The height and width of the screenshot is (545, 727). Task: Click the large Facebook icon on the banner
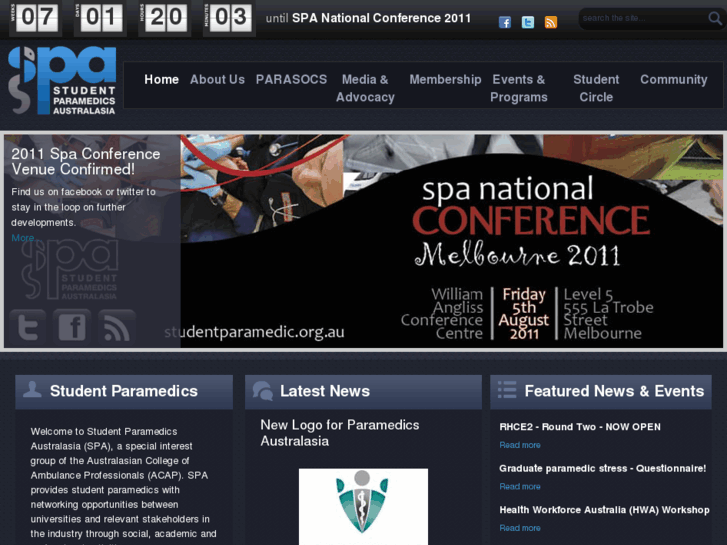click(72, 325)
